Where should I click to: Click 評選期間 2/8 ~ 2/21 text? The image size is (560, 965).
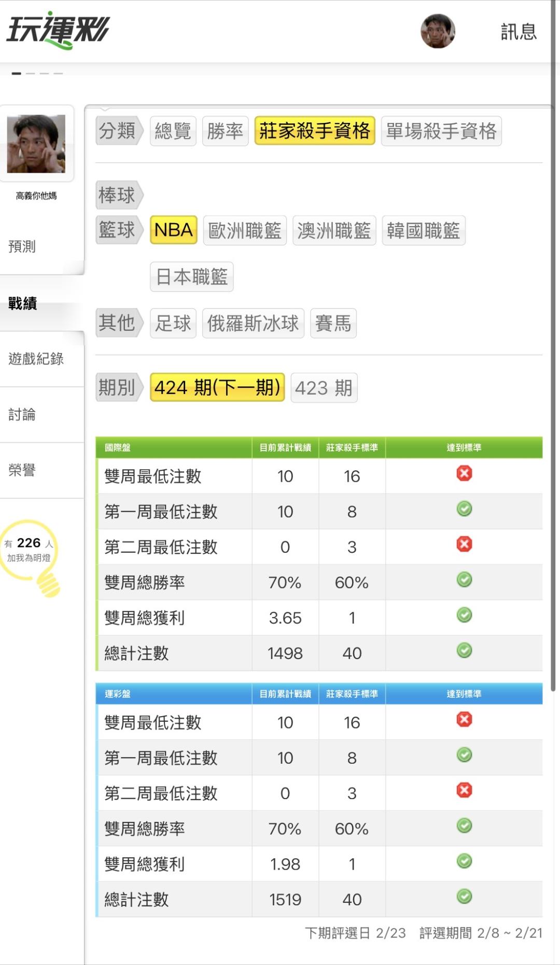click(481, 933)
